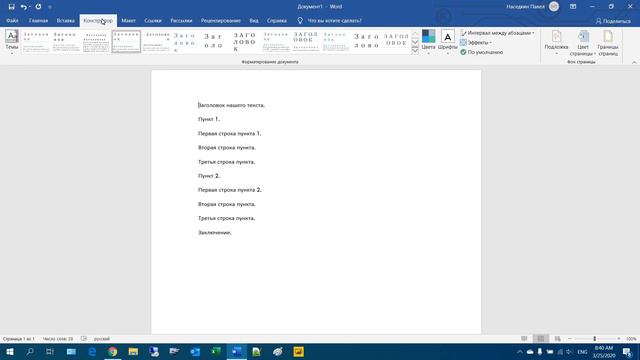Open the Шрифты theme fonts dropdown
640x360 pixels.
click(x=447, y=42)
